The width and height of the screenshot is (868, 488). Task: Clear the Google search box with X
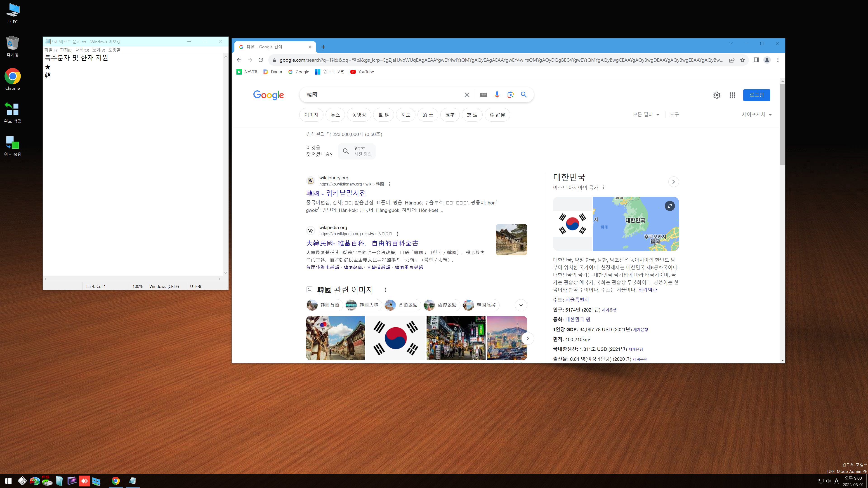467,95
